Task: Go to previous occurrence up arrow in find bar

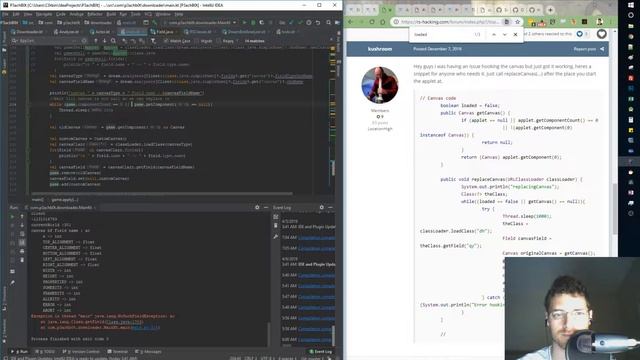Action: click(96, 41)
